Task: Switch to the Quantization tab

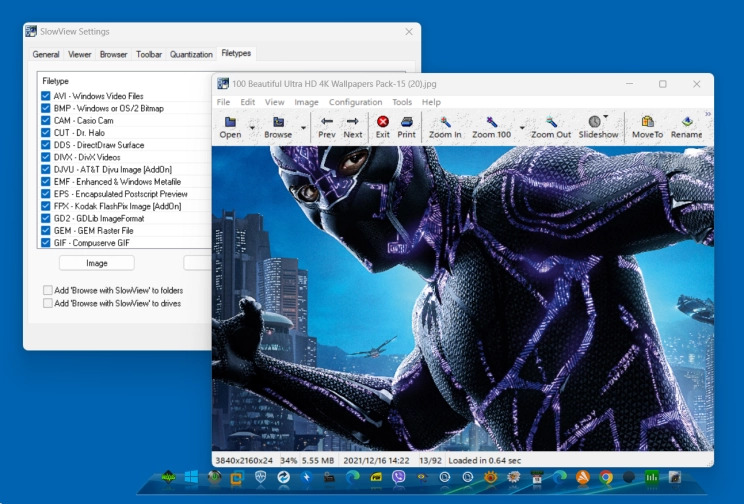Action: coord(191,54)
